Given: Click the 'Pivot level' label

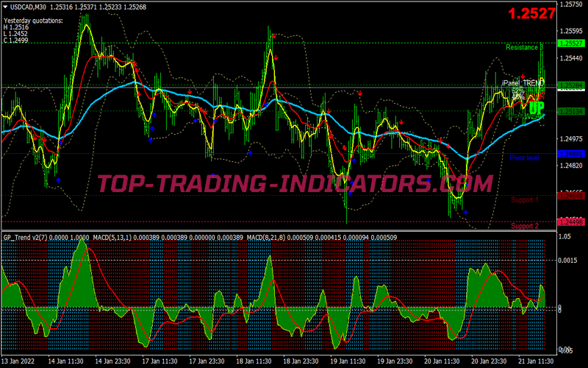Looking at the screenshot, I should [524, 158].
